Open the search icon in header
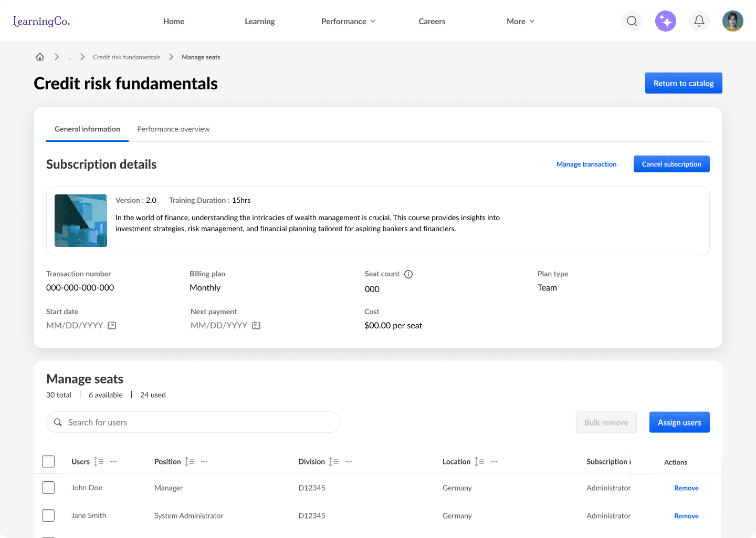The height and width of the screenshot is (538, 756). [x=632, y=21]
